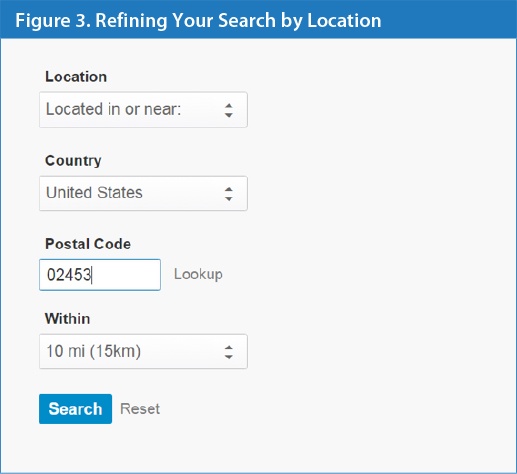Click the arrows icon in the Location selector
This screenshot has height=474, width=517.
(229, 110)
